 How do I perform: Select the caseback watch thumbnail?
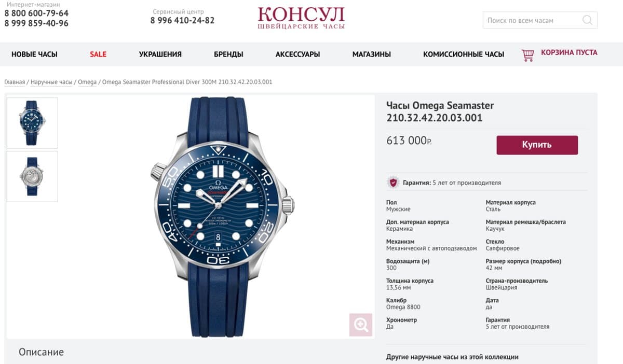click(32, 176)
